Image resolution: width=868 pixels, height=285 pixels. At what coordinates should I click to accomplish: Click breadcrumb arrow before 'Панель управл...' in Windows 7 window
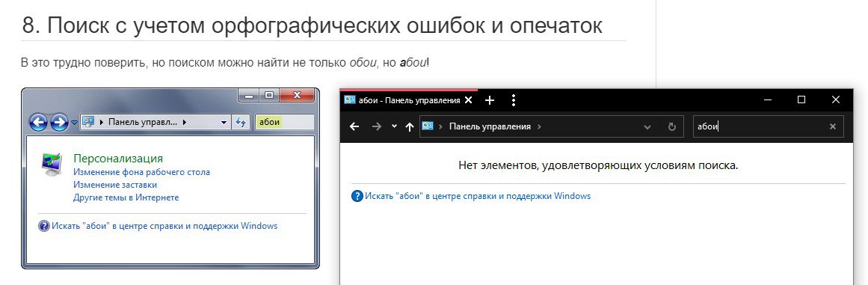(x=102, y=122)
